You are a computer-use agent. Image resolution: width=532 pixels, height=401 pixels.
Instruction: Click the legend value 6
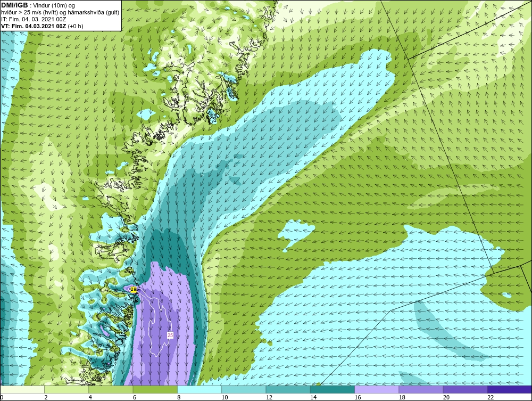tap(135, 398)
